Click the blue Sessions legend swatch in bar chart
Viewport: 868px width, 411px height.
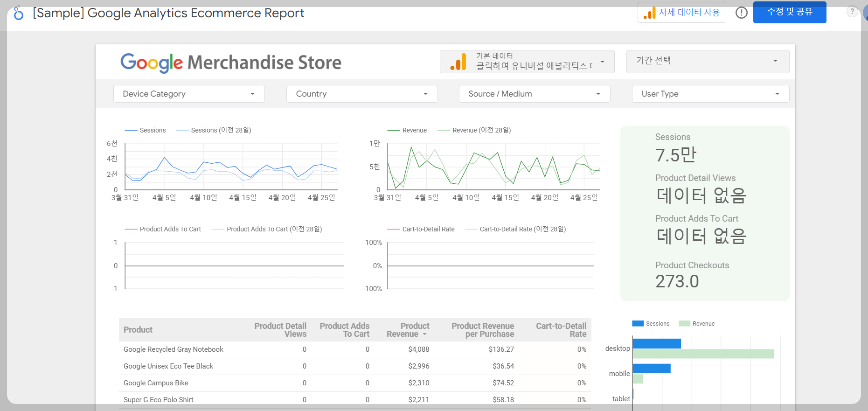pyautogui.click(x=638, y=324)
